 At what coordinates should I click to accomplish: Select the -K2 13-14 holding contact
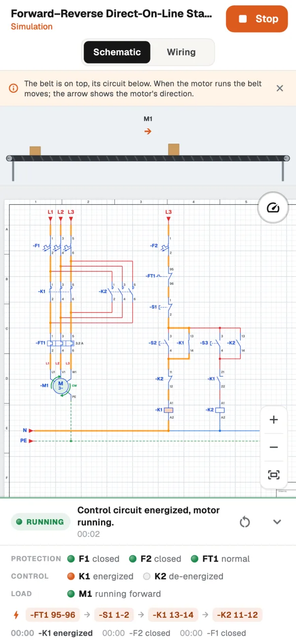point(237,343)
